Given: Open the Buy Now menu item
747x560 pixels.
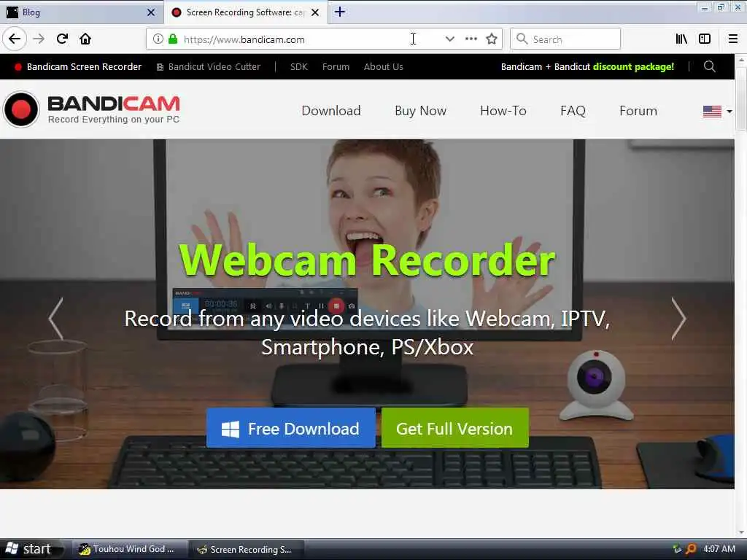Looking at the screenshot, I should pos(420,111).
